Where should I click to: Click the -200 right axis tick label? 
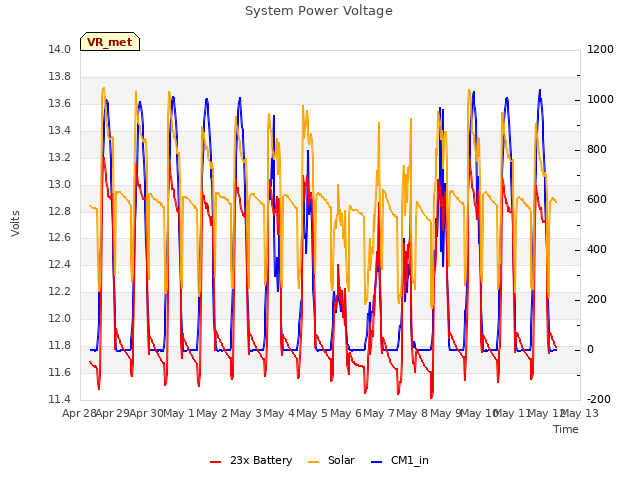[598, 399]
